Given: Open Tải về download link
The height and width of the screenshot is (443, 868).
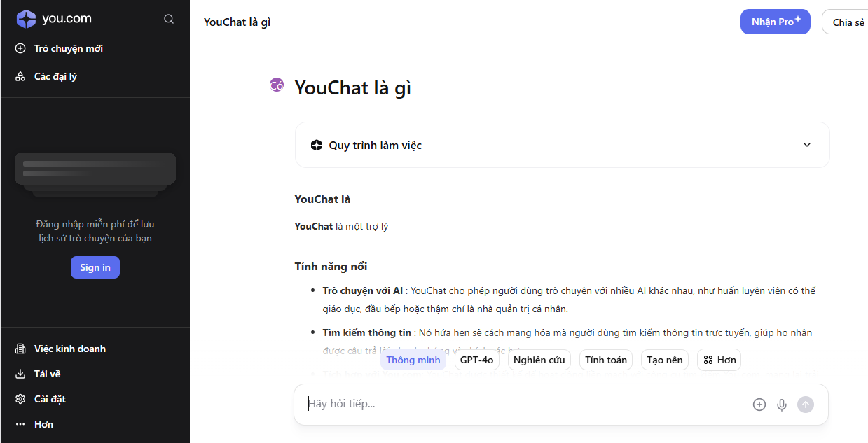Looking at the screenshot, I should (47, 374).
